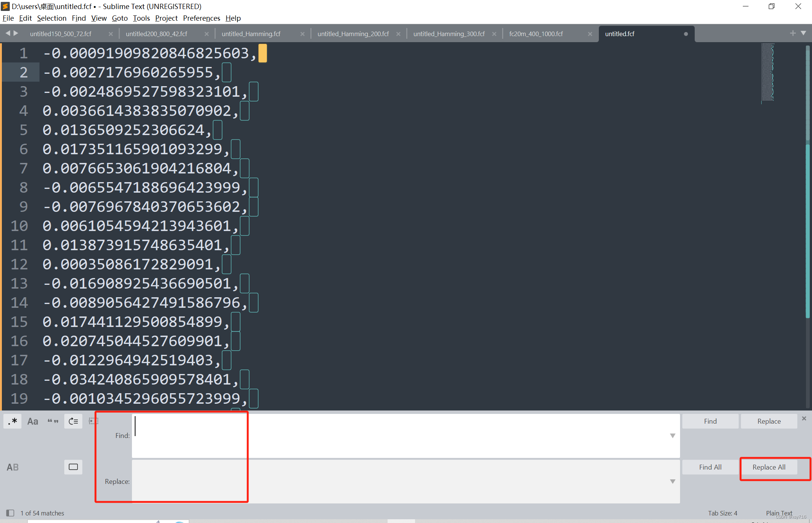Open Find field history dropdown
The width and height of the screenshot is (812, 523).
coord(673,436)
